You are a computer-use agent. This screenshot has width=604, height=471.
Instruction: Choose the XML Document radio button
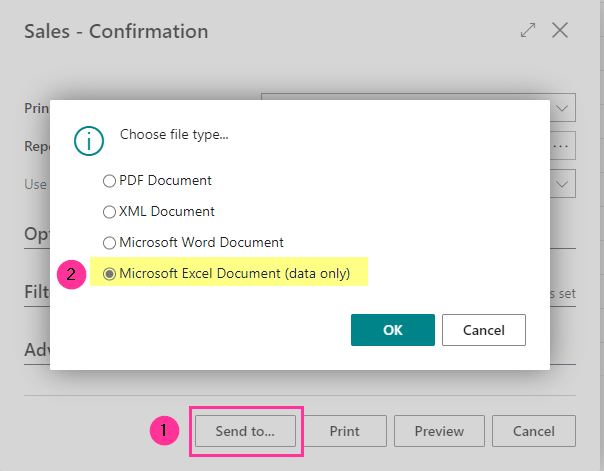pos(110,212)
